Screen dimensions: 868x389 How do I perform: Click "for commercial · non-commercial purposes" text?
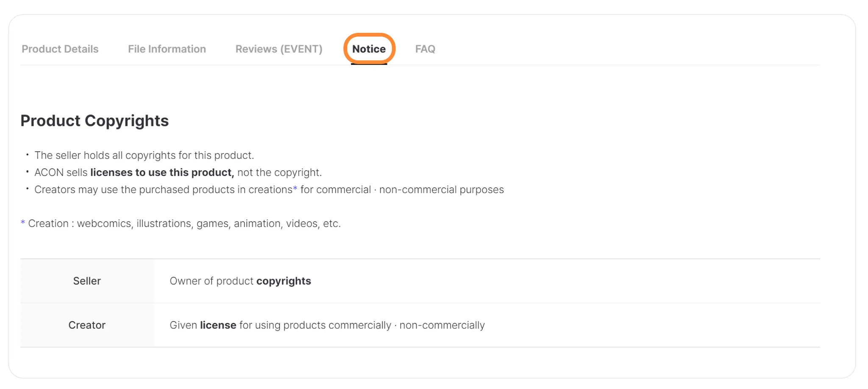pos(402,189)
